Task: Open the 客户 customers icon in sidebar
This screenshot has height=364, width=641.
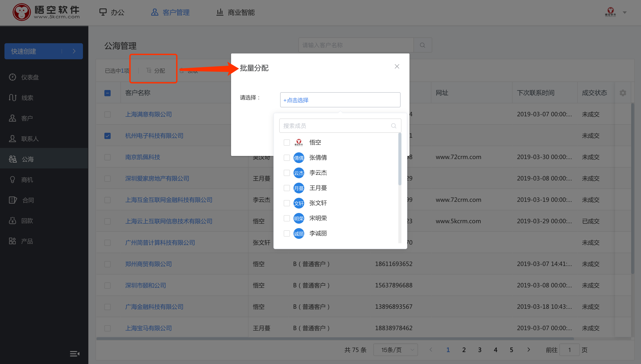Action: click(12, 118)
